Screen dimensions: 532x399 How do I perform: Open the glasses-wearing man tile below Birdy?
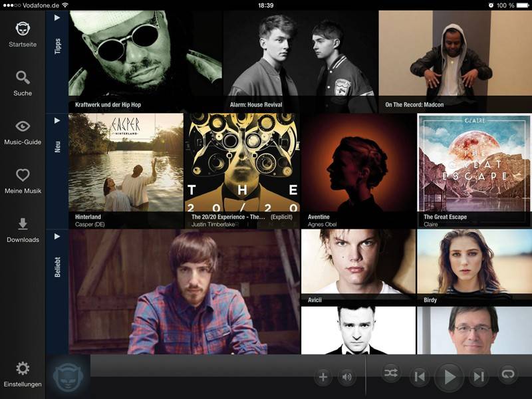(475, 331)
